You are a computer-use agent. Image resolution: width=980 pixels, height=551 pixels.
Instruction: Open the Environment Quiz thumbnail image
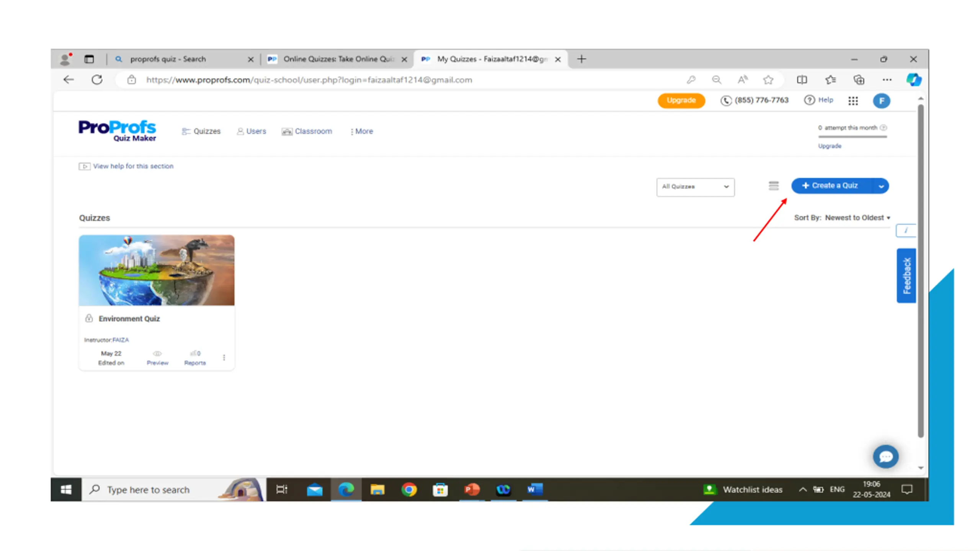(x=157, y=270)
